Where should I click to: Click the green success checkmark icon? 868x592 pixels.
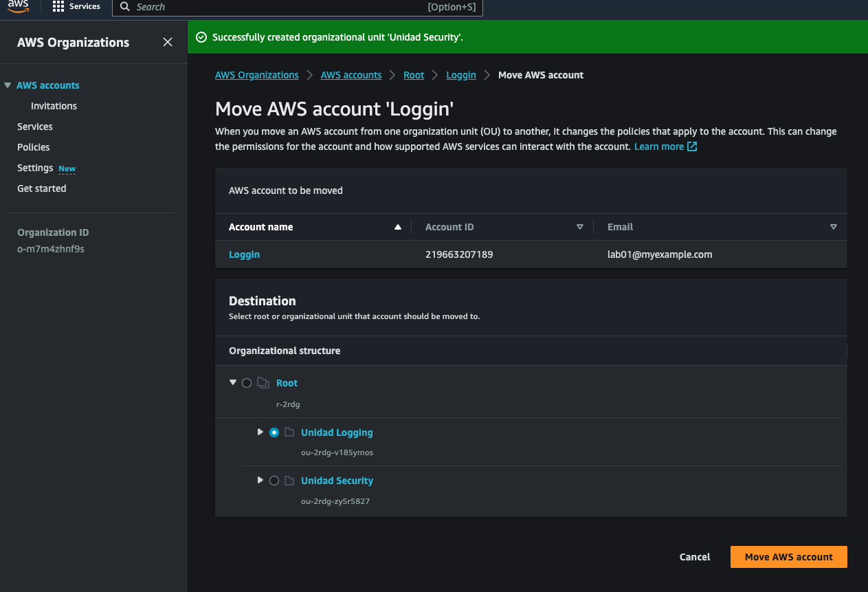201,37
